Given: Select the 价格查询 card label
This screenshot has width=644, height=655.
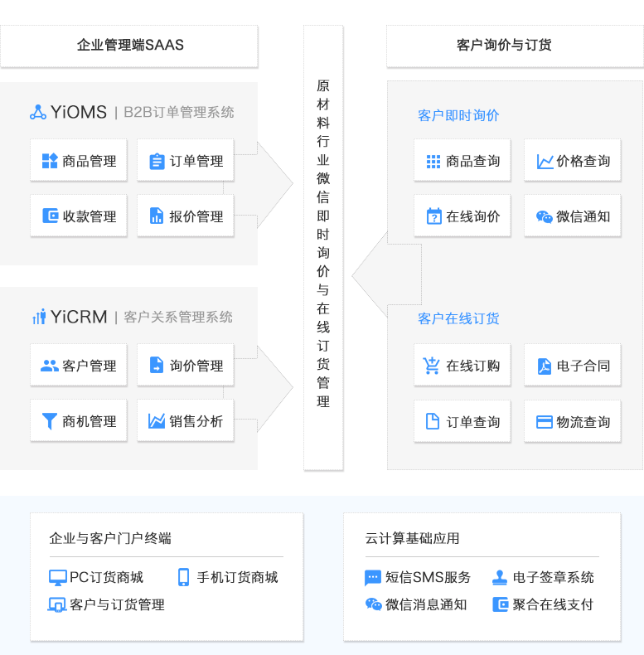Looking at the screenshot, I should pos(583,161).
